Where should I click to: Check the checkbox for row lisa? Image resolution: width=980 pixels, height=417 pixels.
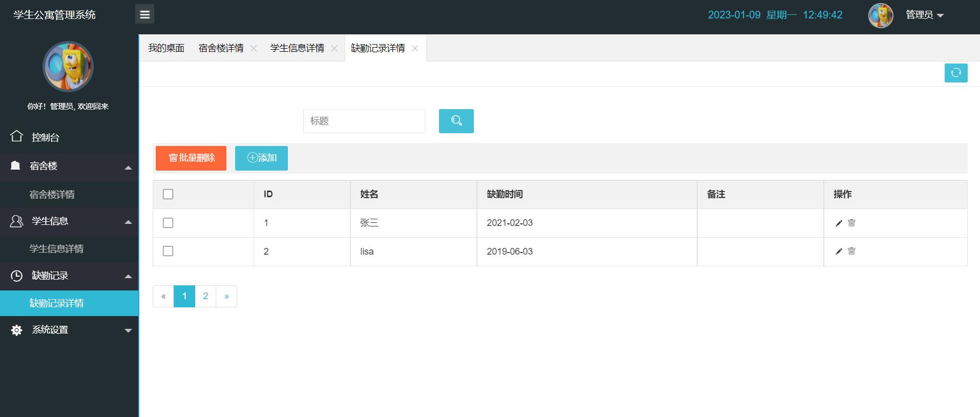point(168,251)
